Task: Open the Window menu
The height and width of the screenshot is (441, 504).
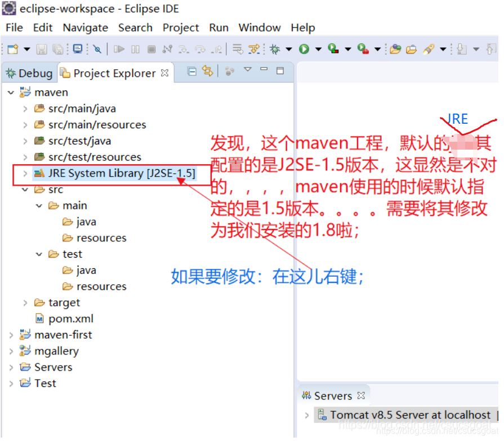Action: pyautogui.click(x=260, y=28)
